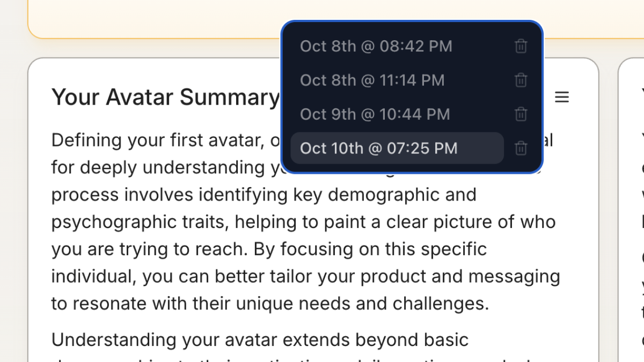Click trash icon for Oct 8th 11:14 PM
644x362 pixels.
point(521,80)
